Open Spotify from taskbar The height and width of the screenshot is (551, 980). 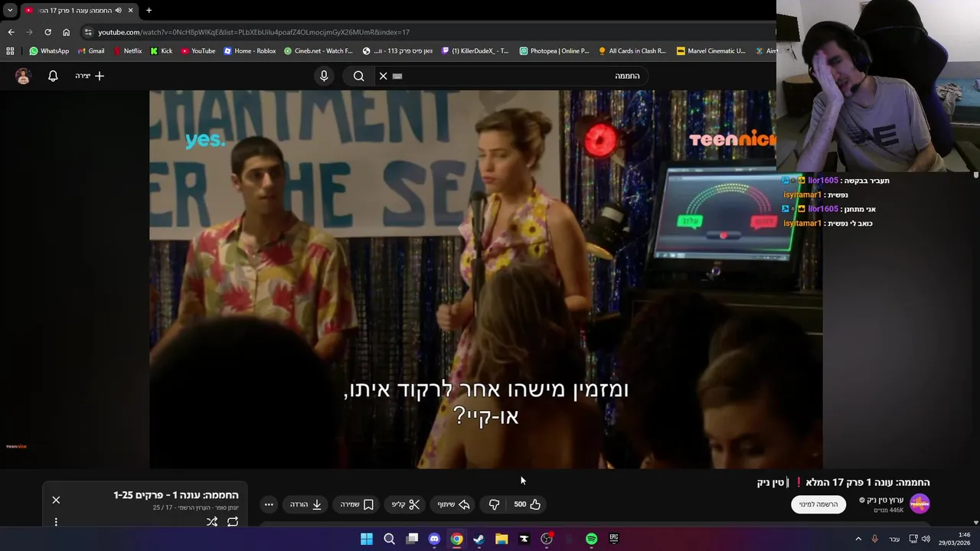coord(591,539)
